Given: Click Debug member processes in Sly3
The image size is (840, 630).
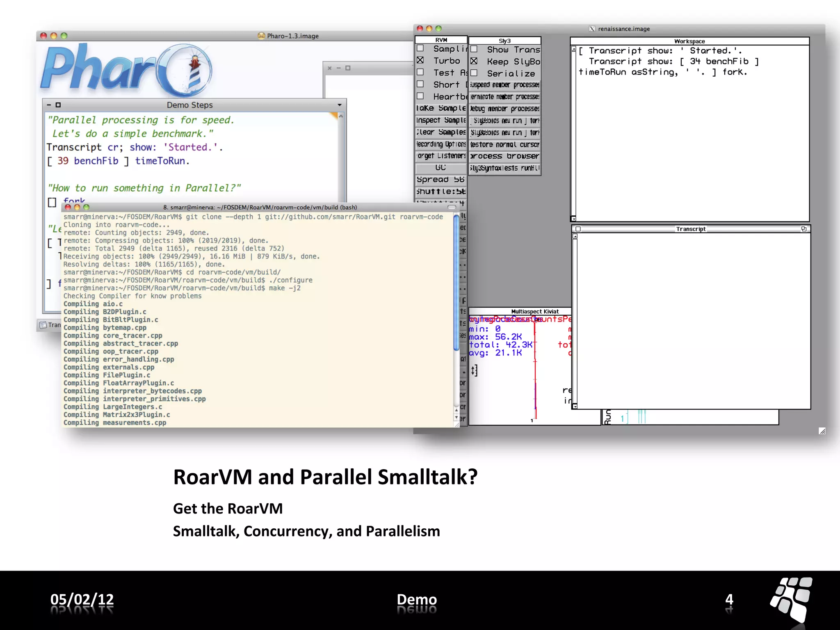Looking at the screenshot, I should (505, 109).
